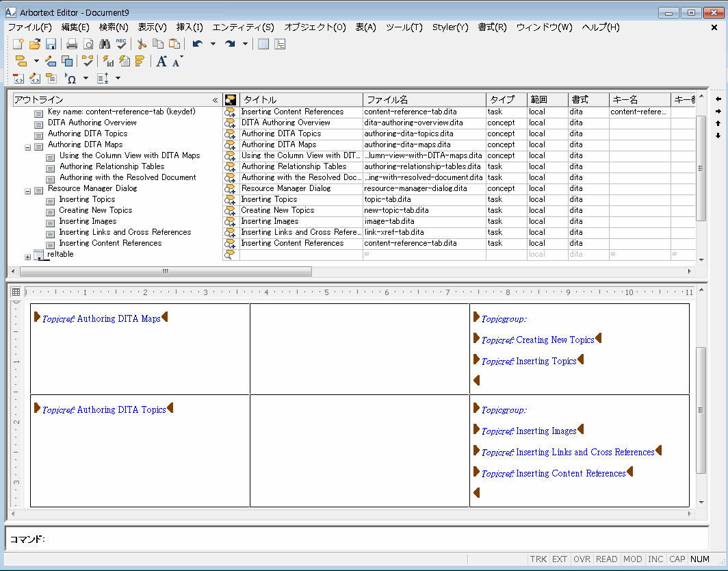Viewport: 728px width, 571px height.
Task: Open the 挿入(I) menu
Action: pos(190,27)
